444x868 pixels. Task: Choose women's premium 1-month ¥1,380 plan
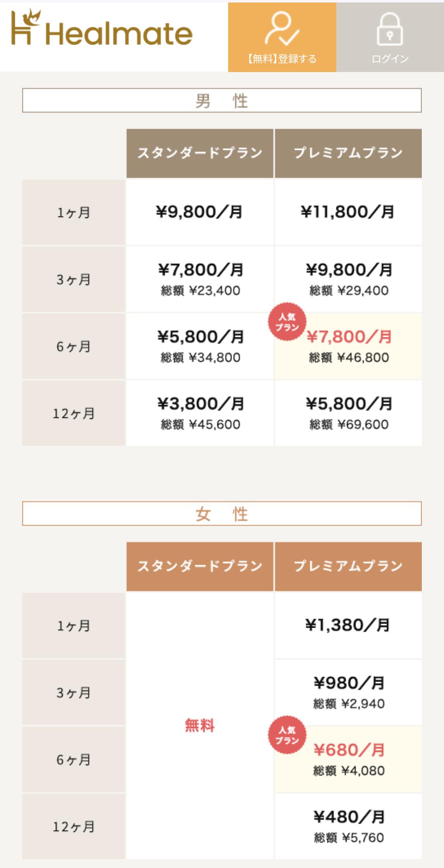pyautogui.click(x=348, y=625)
